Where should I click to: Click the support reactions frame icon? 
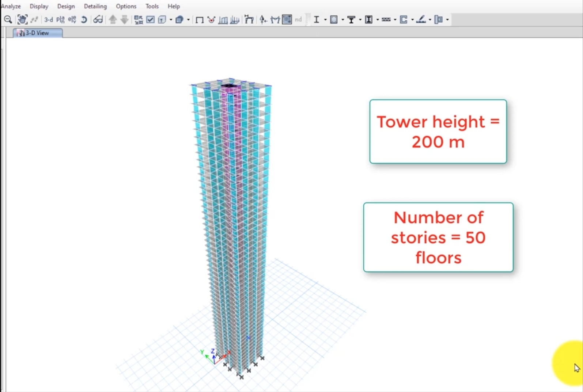tap(249, 20)
